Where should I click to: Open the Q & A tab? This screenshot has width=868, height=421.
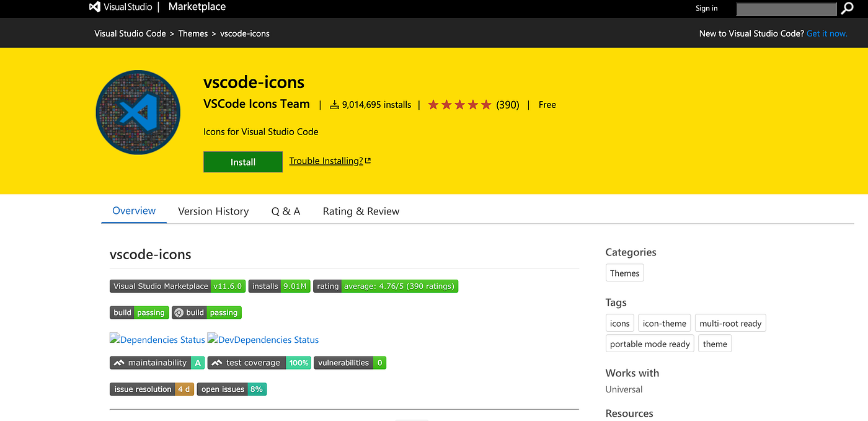285,211
